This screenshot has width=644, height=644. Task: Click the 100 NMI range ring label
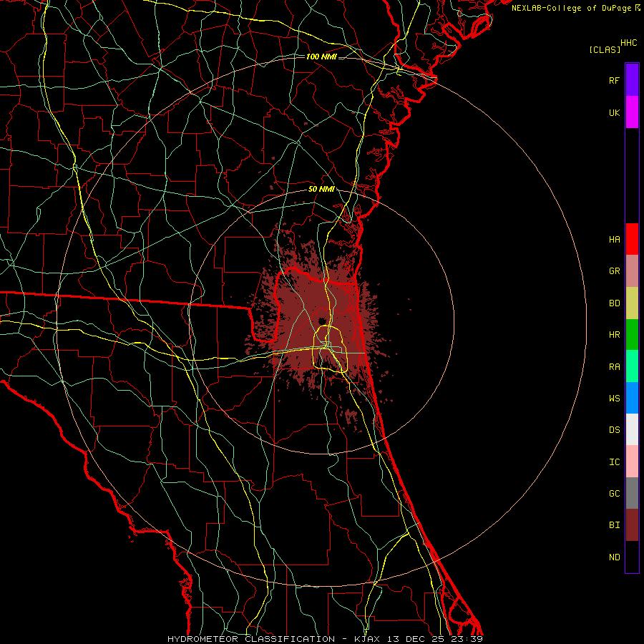(321, 57)
